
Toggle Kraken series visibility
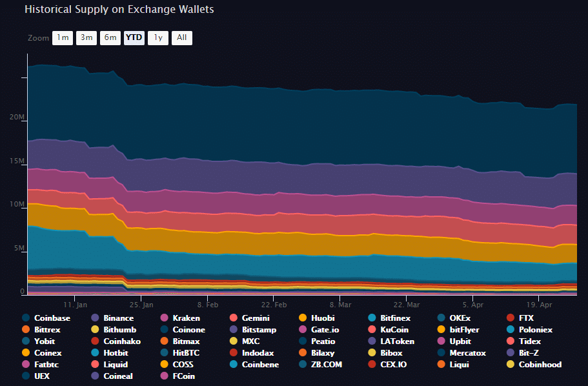tap(186, 318)
